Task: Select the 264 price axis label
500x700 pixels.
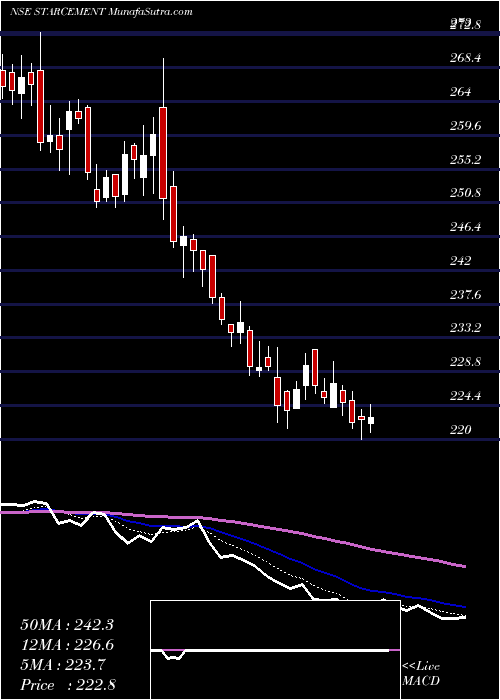Action: (461, 92)
